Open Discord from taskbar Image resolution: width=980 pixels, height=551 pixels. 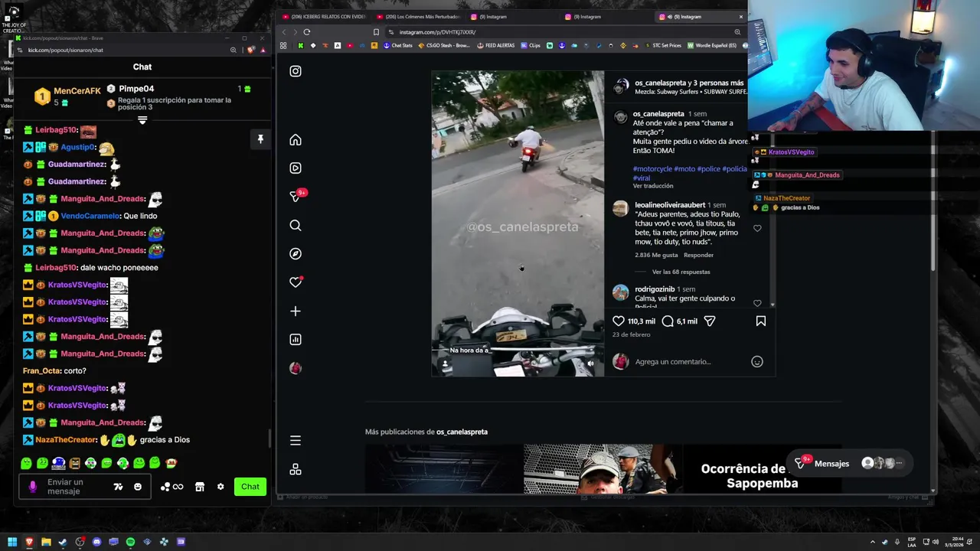coord(96,542)
